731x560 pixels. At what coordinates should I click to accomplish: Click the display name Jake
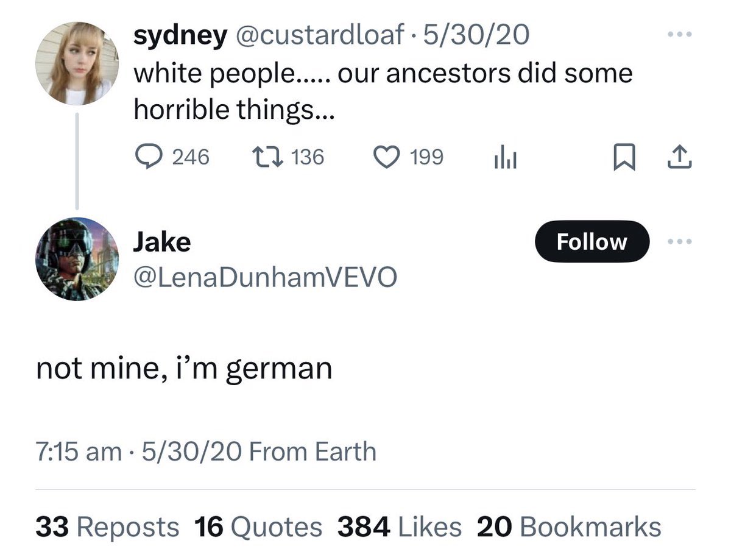coord(161,242)
